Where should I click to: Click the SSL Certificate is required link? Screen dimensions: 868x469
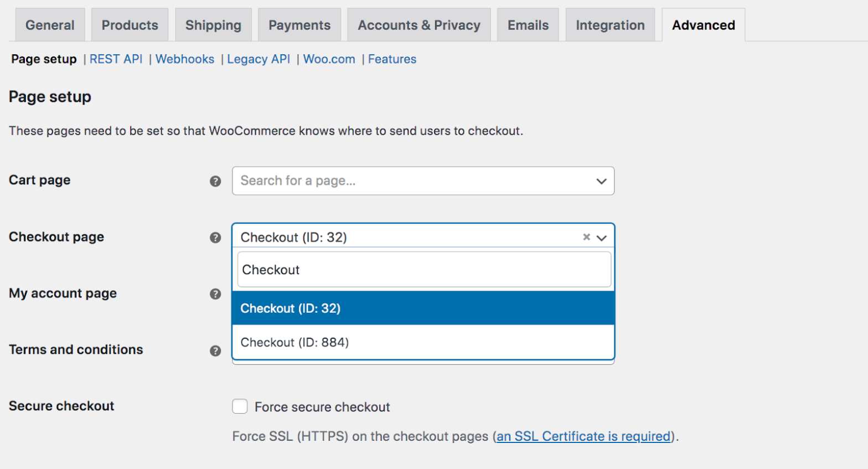582,436
